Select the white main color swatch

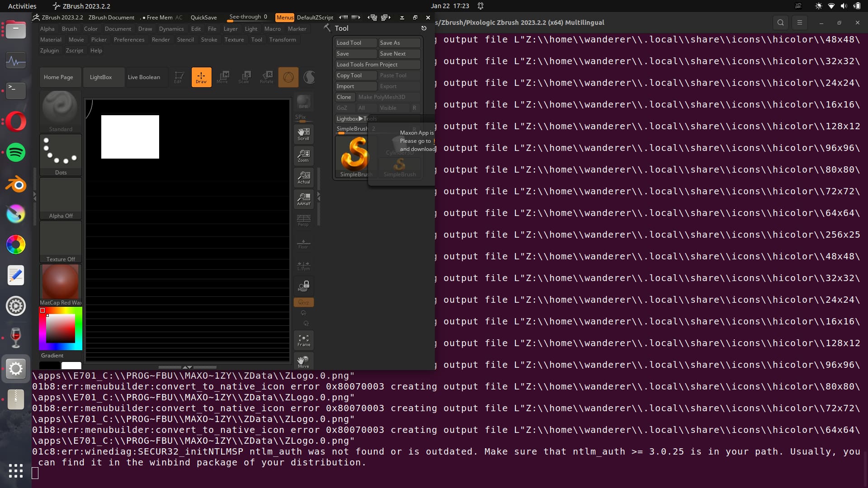71,366
